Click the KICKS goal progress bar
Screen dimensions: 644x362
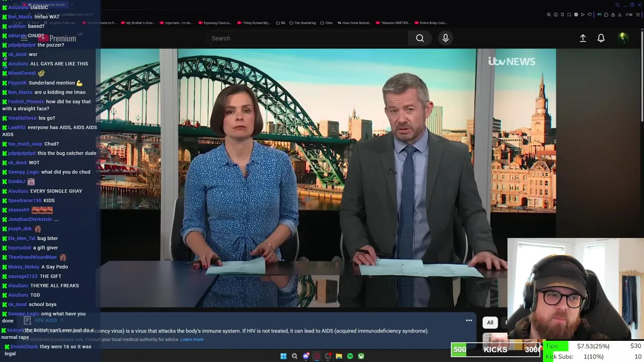click(x=496, y=350)
